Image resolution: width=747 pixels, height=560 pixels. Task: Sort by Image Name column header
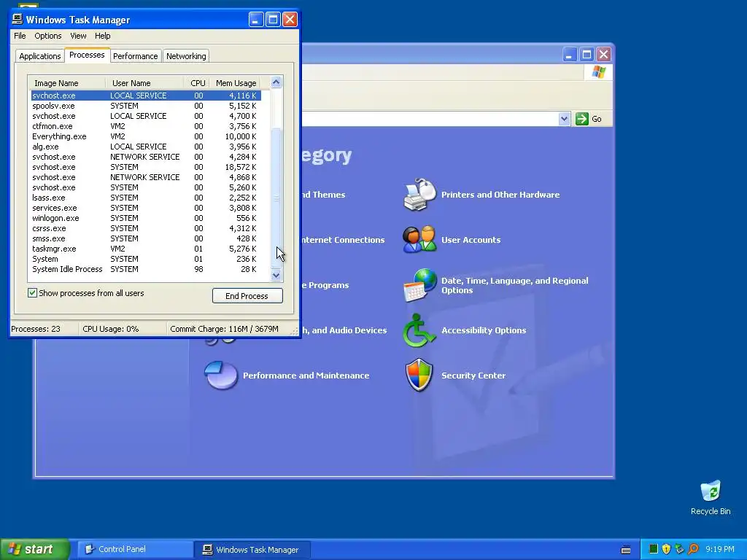click(x=66, y=83)
